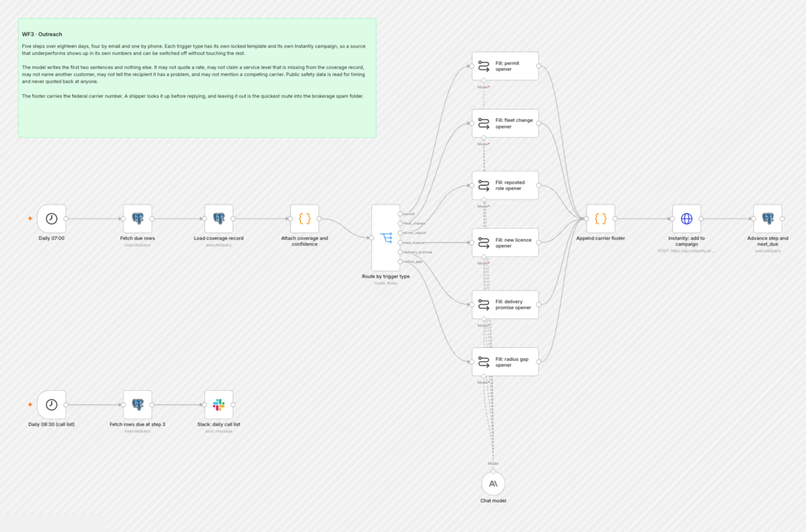Click the radius_gap output connector
The width and height of the screenshot is (806, 532).
coord(400,262)
